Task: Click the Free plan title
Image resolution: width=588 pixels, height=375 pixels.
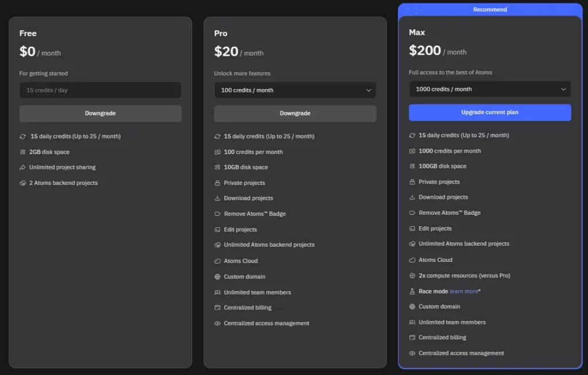Action: coord(28,33)
